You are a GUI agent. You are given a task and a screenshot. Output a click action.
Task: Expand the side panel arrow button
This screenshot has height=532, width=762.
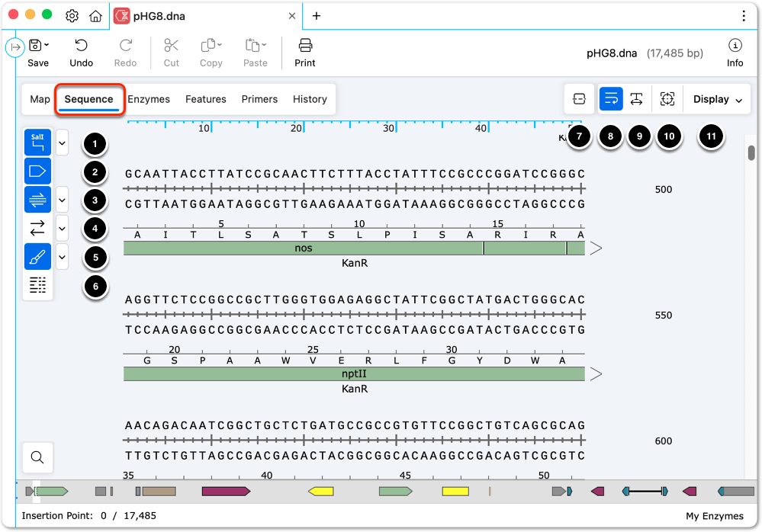pos(15,47)
